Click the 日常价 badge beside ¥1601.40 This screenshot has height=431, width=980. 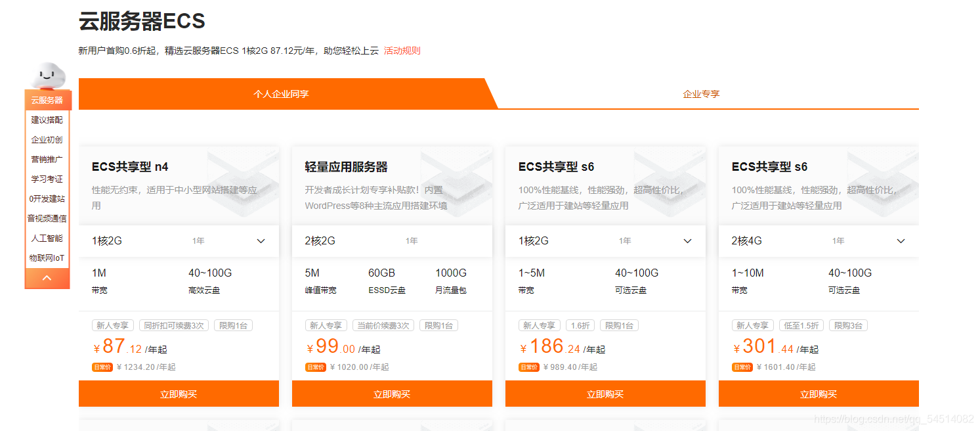742,367
